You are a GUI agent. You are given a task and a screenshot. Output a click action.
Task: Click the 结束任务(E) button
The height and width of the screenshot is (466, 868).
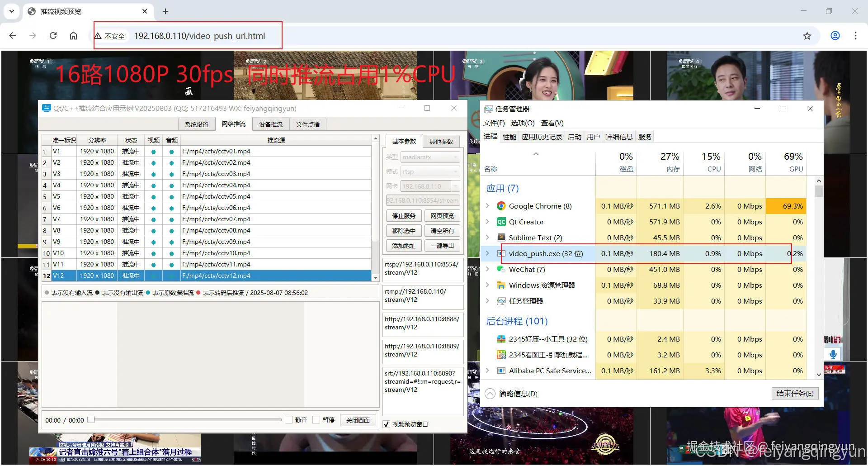(x=795, y=393)
